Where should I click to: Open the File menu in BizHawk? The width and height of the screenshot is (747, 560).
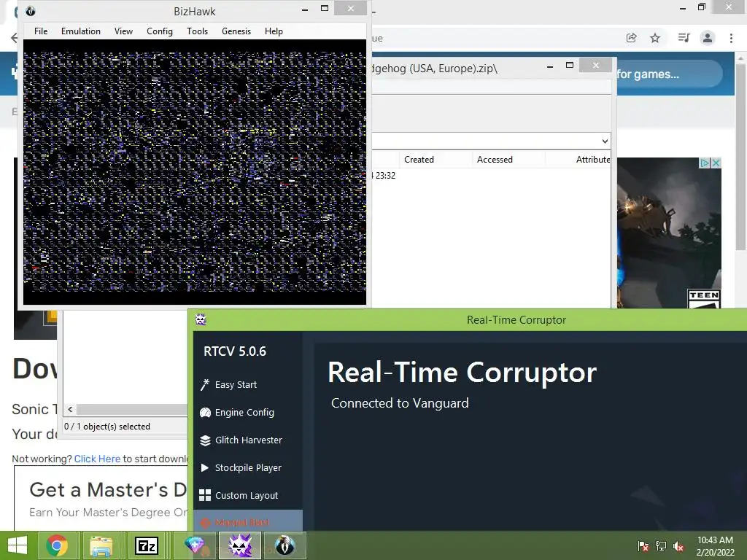pos(41,31)
